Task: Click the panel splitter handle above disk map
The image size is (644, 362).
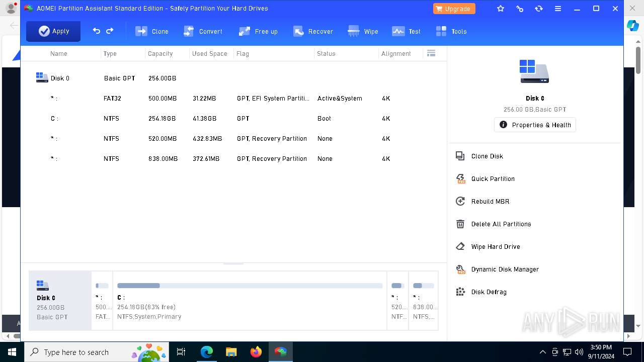Action: (x=233, y=263)
